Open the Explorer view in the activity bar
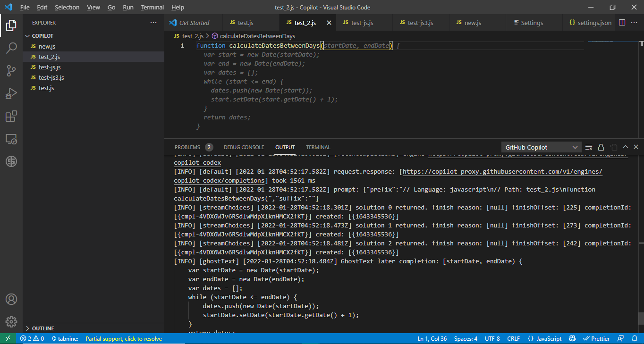Image resolution: width=644 pixels, height=344 pixels. (11, 25)
